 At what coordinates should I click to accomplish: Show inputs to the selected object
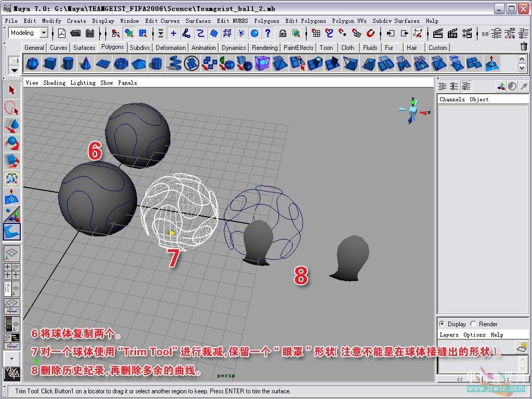(x=391, y=33)
